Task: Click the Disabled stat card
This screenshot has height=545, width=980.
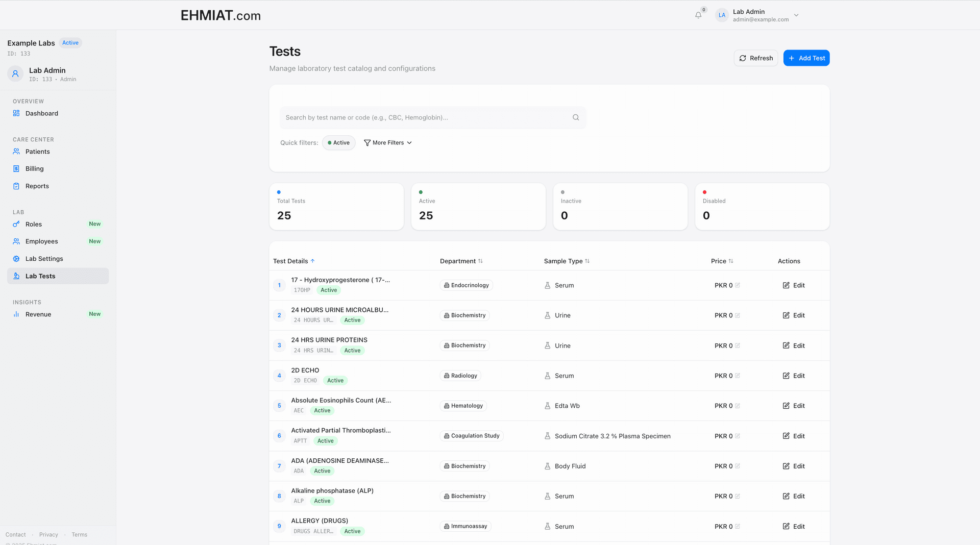Action: (762, 207)
